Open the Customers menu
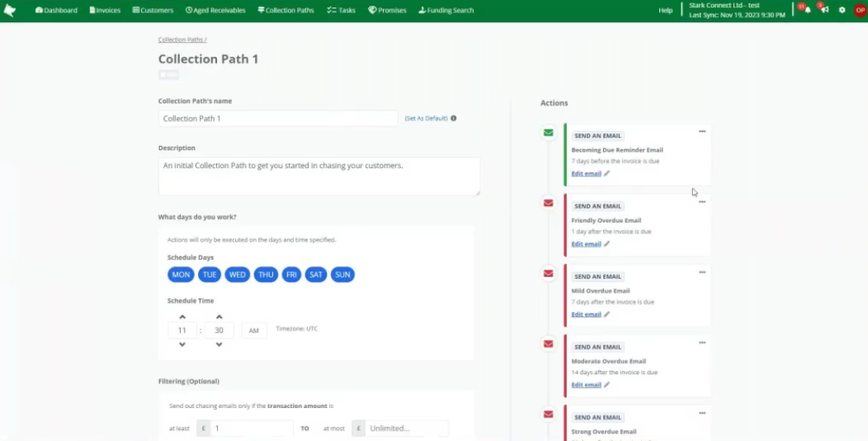The image size is (868, 441). point(153,10)
